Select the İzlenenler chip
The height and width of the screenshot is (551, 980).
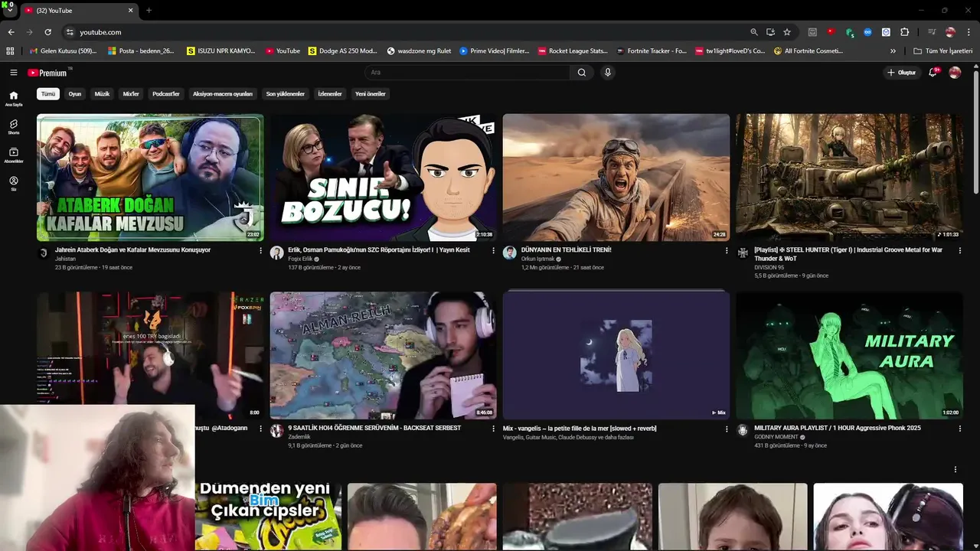pyautogui.click(x=330, y=94)
